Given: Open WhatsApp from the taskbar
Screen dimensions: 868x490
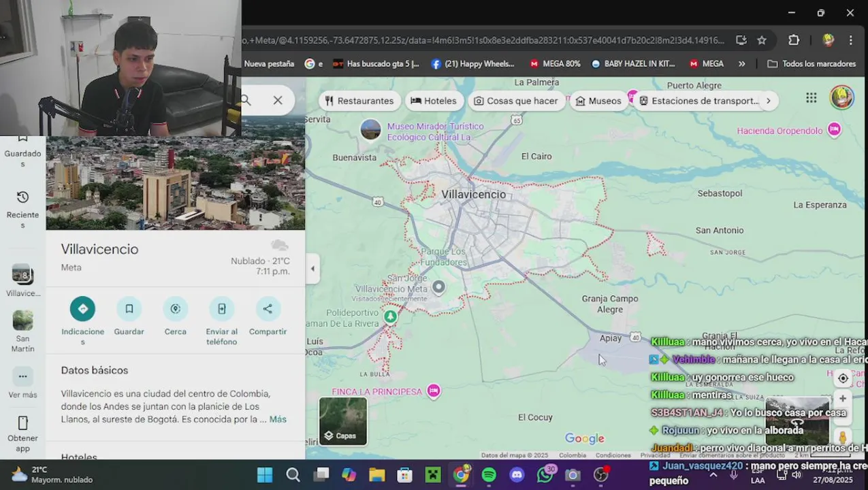Looking at the screenshot, I should 545,475.
